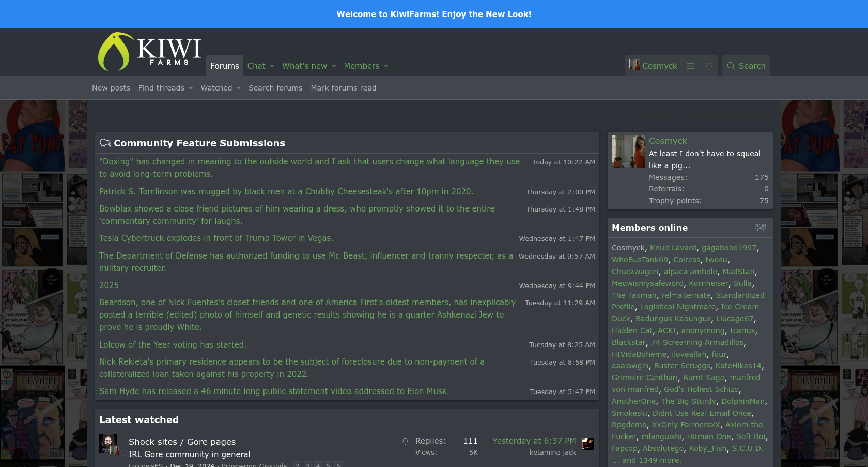This screenshot has width=868, height=467.
Task: Open Koby_Fish's member profile
Action: pos(708,448)
